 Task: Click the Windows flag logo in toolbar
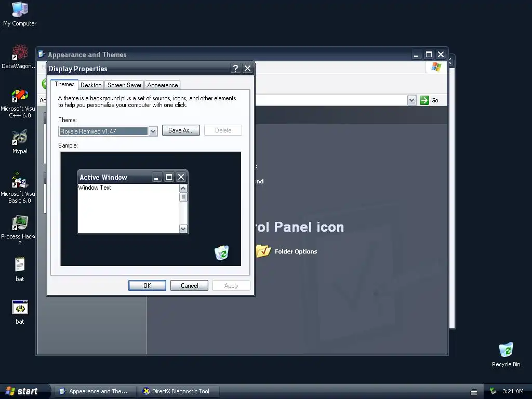(x=436, y=67)
